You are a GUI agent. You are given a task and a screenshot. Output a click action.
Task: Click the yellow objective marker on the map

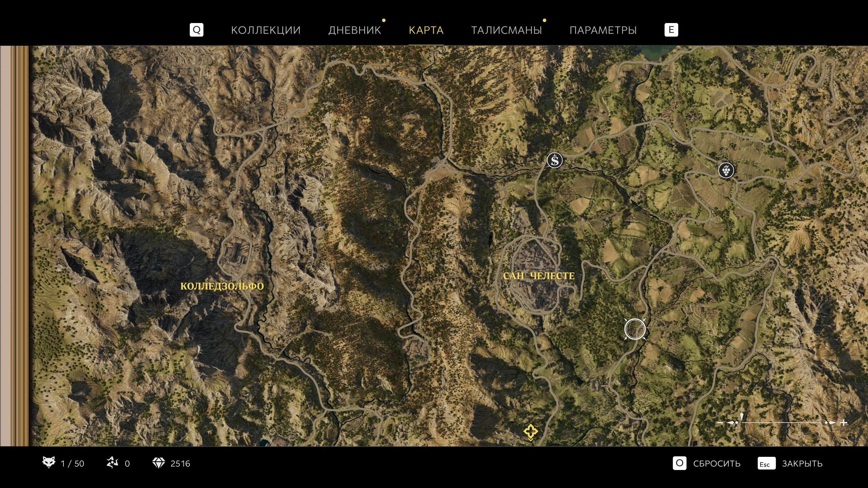point(530,432)
